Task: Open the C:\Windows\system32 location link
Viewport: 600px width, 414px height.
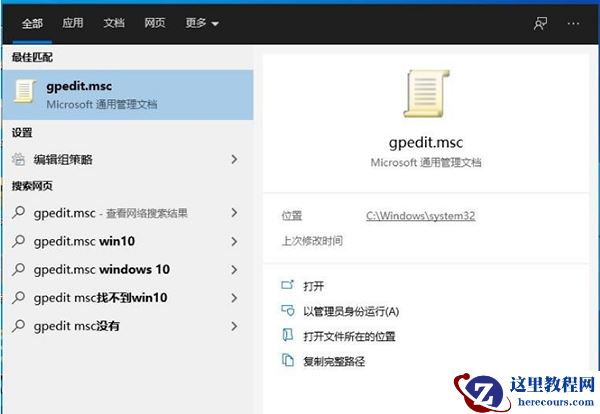Action: click(x=420, y=216)
